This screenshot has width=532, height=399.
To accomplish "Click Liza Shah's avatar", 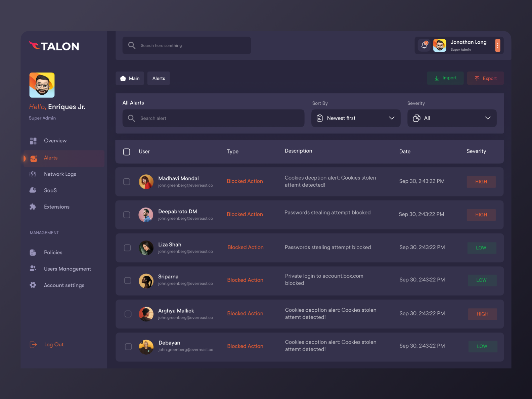I will pos(146,248).
